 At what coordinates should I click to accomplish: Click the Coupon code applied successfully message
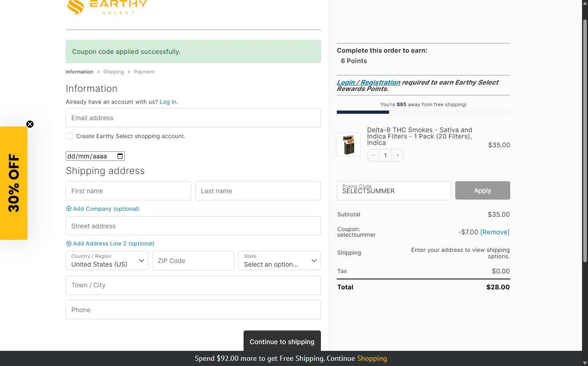193,51
